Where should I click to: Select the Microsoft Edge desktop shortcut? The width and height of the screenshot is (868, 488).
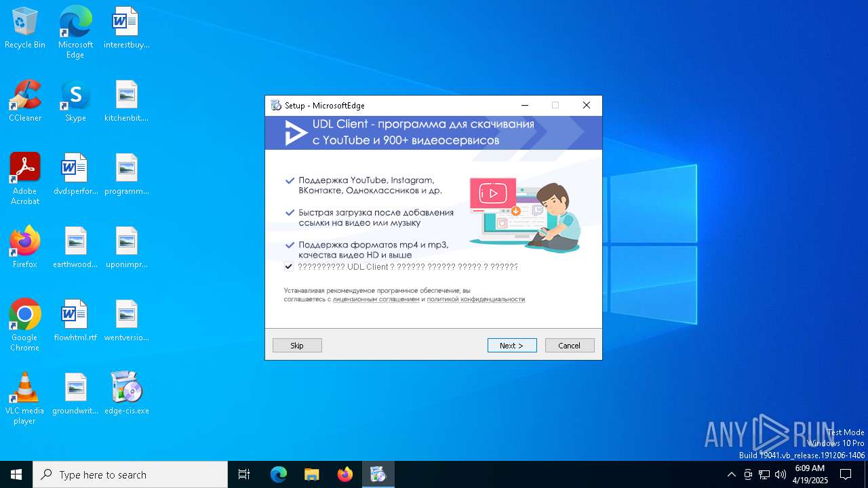pos(75,33)
